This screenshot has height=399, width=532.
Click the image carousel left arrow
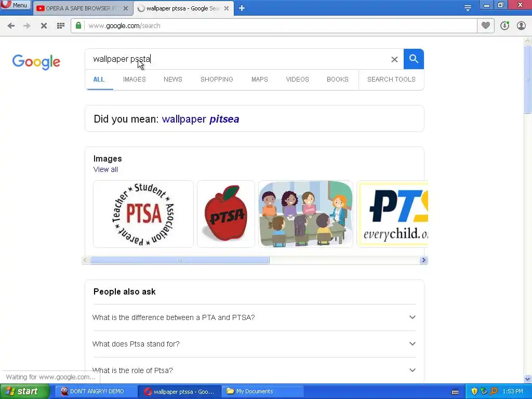(85, 260)
